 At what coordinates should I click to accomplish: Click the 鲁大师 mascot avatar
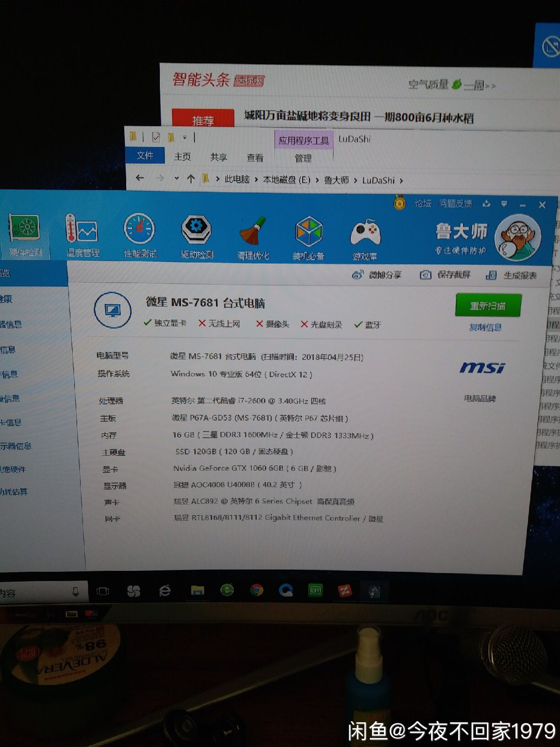(x=517, y=238)
